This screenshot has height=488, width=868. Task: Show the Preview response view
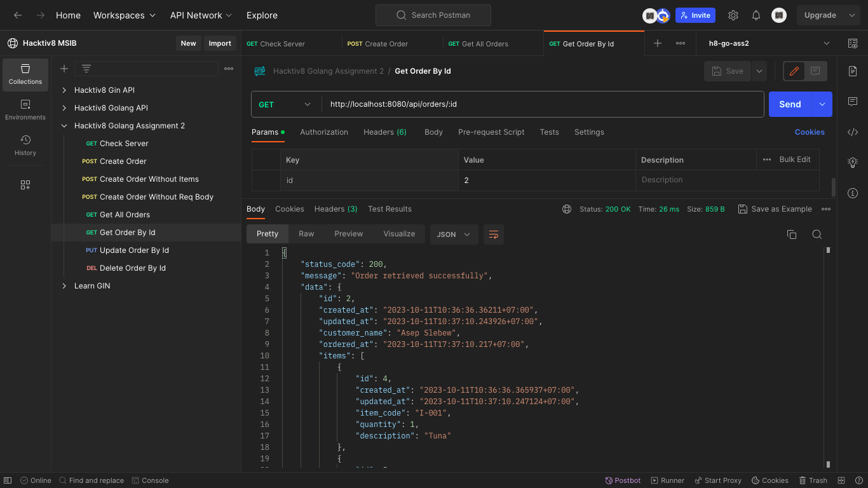tap(349, 234)
